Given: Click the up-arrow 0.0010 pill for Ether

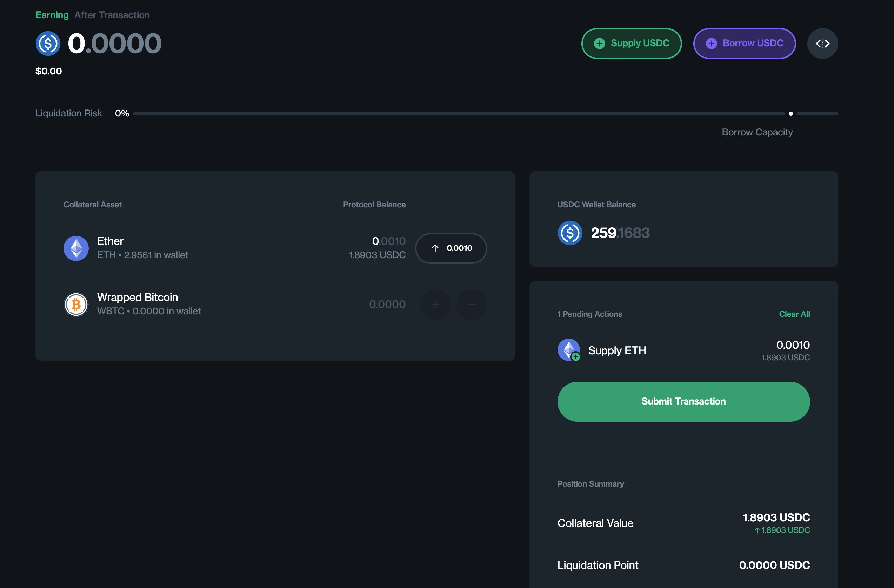Looking at the screenshot, I should [x=451, y=248].
